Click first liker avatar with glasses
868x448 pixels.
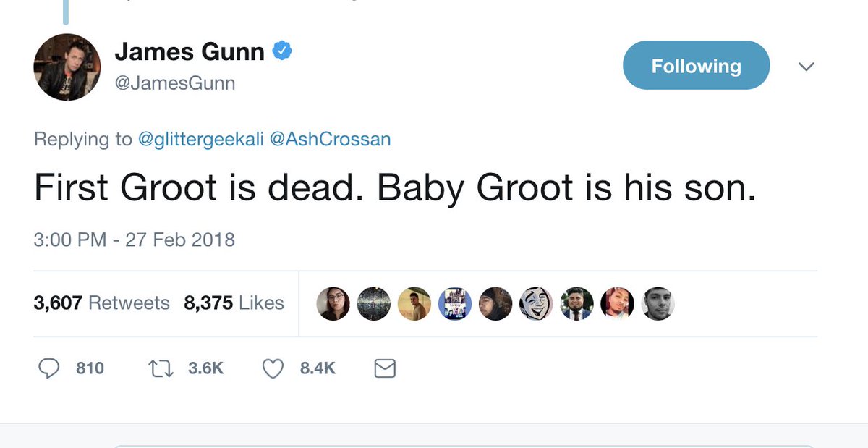pyautogui.click(x=333, y=303)
